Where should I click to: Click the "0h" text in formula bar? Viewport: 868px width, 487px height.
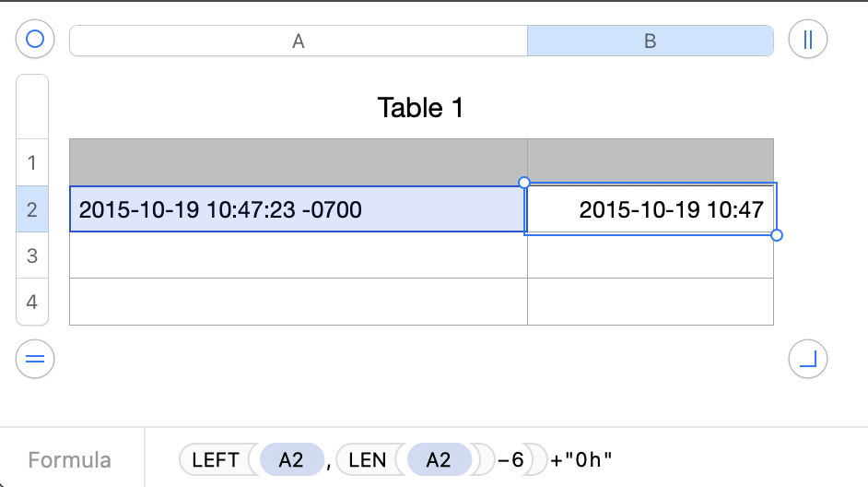click(588, 459)
